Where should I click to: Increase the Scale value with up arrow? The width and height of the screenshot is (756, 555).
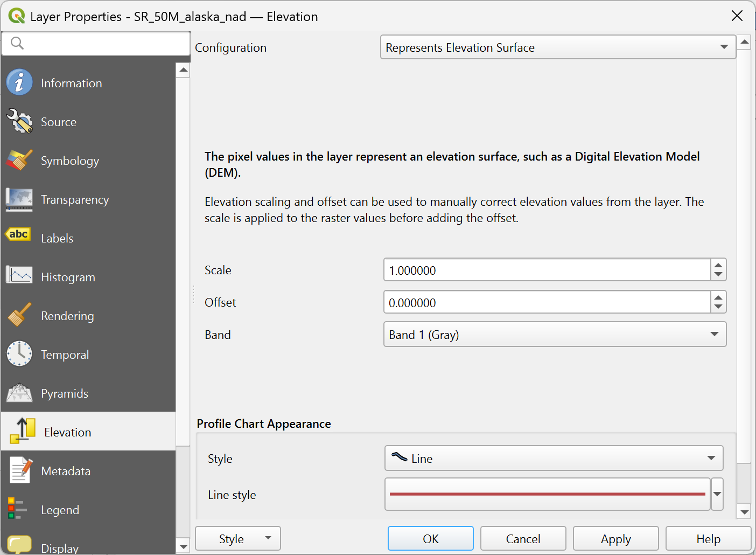[x=718, y=265]
